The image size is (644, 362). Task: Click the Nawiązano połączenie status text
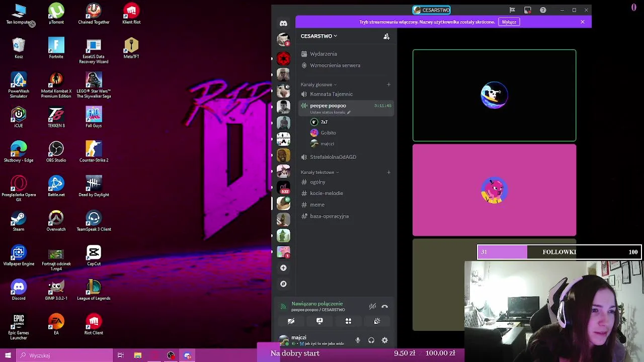click(317, 304)
